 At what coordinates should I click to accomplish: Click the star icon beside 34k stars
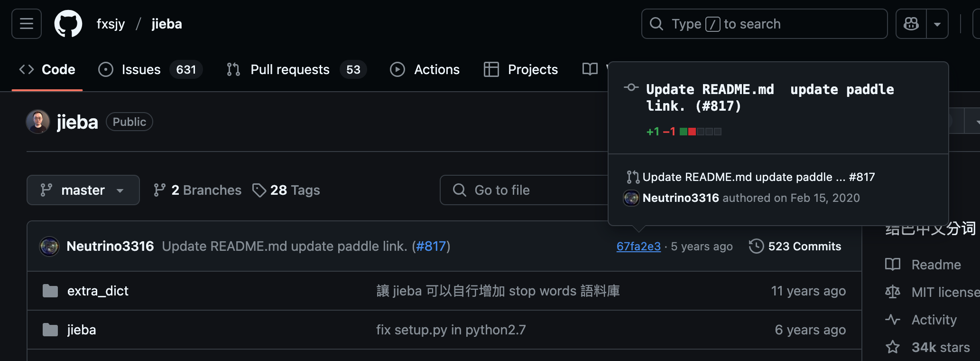pos(892,347)
